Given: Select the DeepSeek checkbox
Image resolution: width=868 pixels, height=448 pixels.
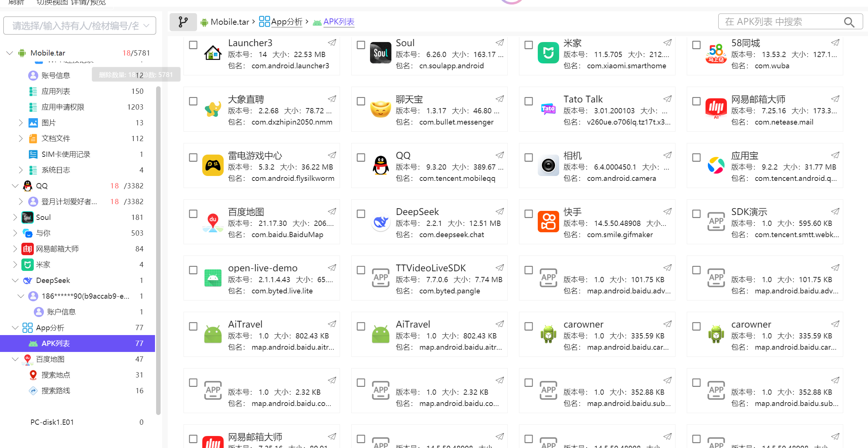Looking at the screenshot, I should 361,214.
